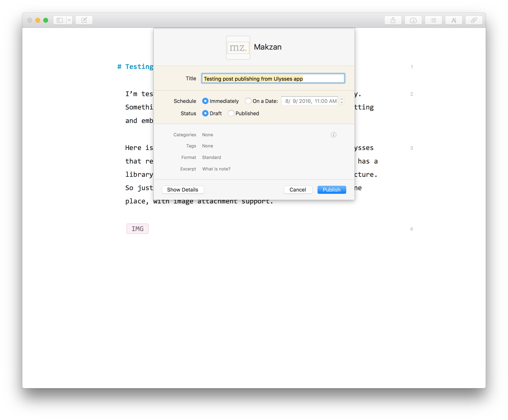
Task: Open the attachments paperclip icon
Action: [x=474, y=20]
